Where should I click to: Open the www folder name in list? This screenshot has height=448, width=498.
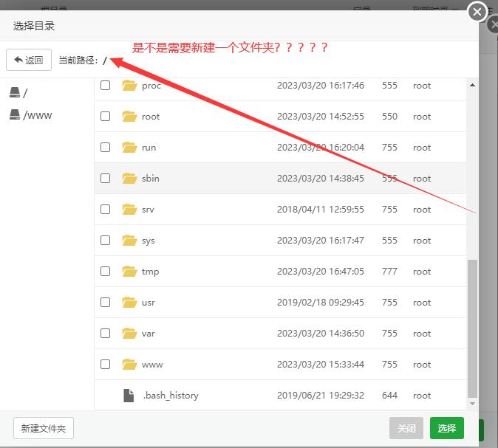152,365
